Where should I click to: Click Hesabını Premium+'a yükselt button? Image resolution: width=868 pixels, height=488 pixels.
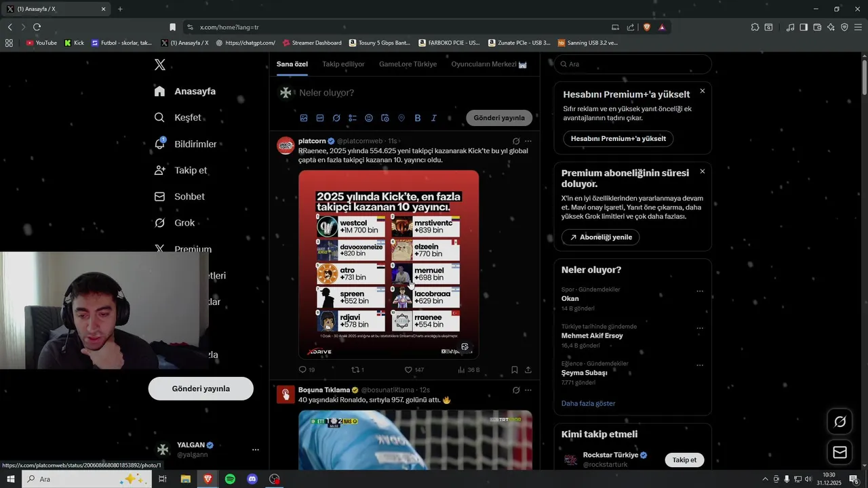pos(618,138)
